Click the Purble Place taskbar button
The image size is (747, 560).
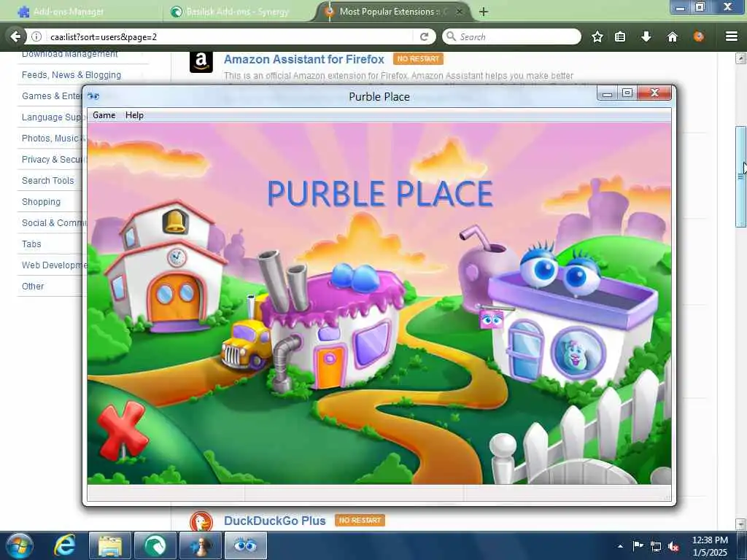coord(246,545)
